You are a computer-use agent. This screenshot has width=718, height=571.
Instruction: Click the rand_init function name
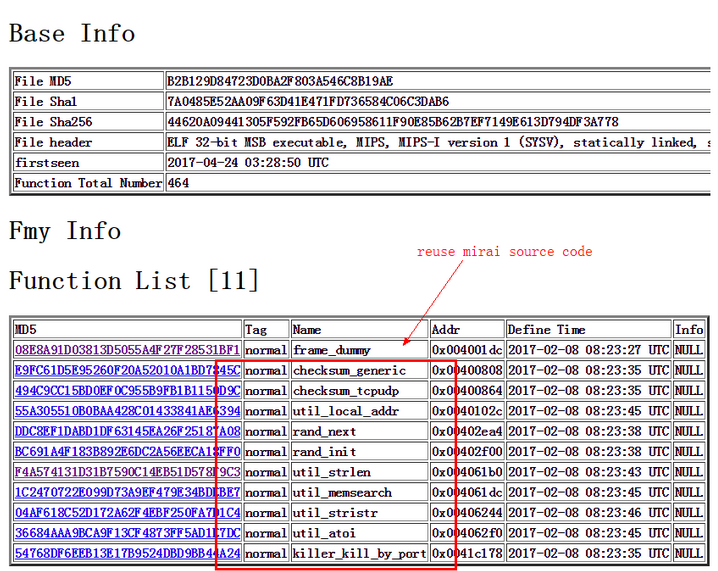pos(325,451)
